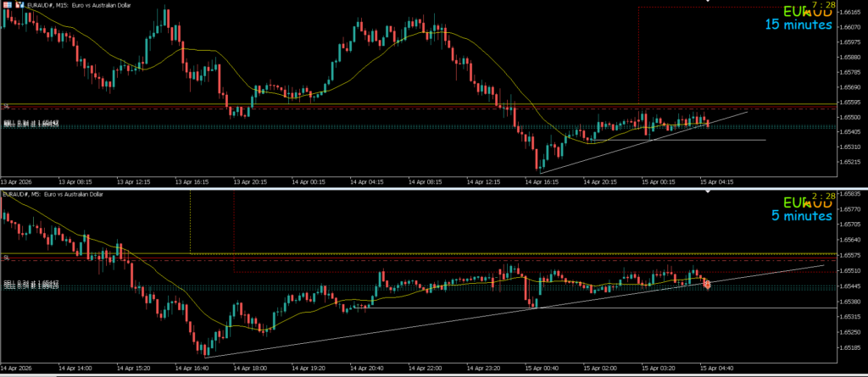Click the 7 : 28 candle countdown timer
The height and width of the screenshot is (377, 868).
tap(824, 6)
